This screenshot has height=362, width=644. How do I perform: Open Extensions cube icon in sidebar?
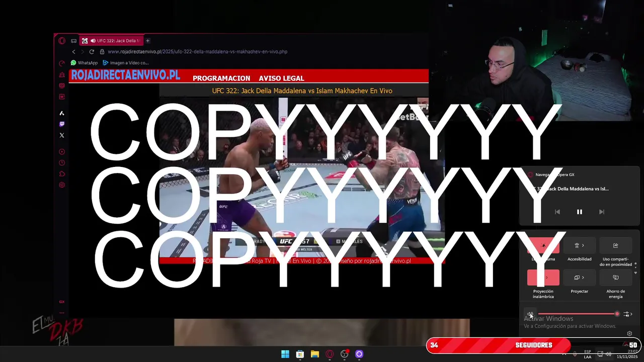tap(62, 174)
